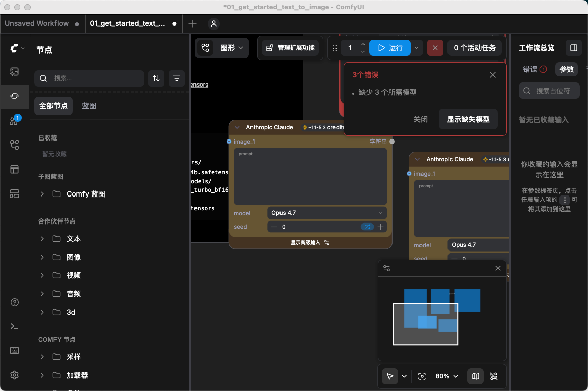The width and height of the screenshot is (588, 391).
Task: Cancel current run with red X
Action: [x=435, y=48]
